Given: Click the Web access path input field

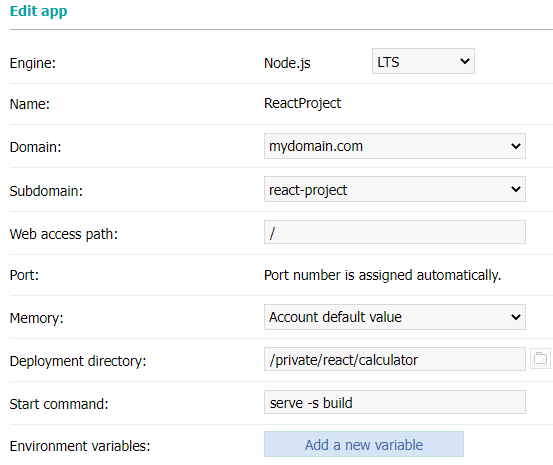Looking at the screenshot, I should [x=395, y=232].
